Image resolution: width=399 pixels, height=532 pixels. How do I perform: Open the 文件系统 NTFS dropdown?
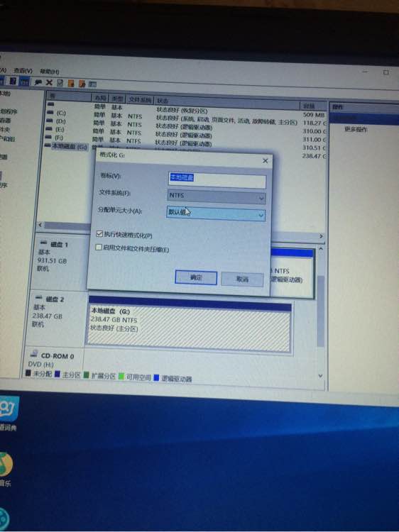(217, 196)
